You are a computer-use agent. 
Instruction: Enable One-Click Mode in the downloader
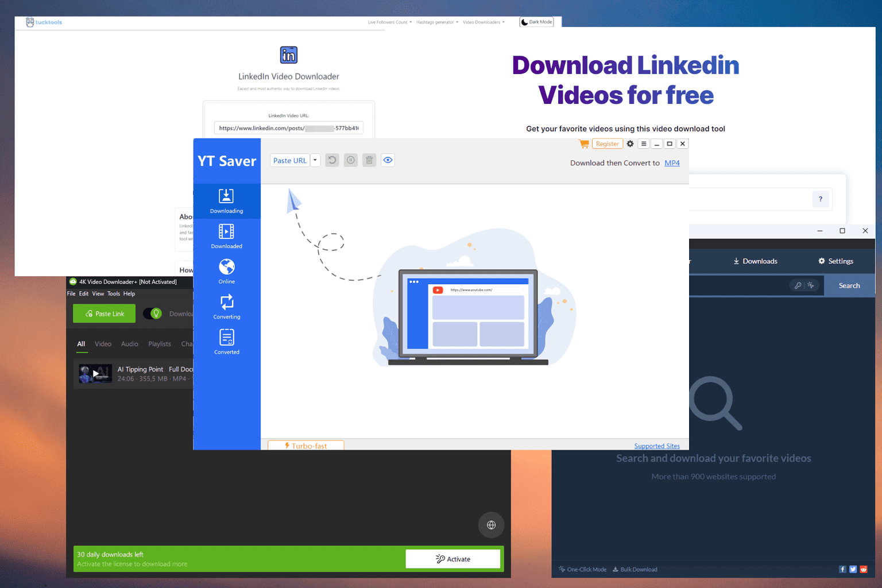582,569
